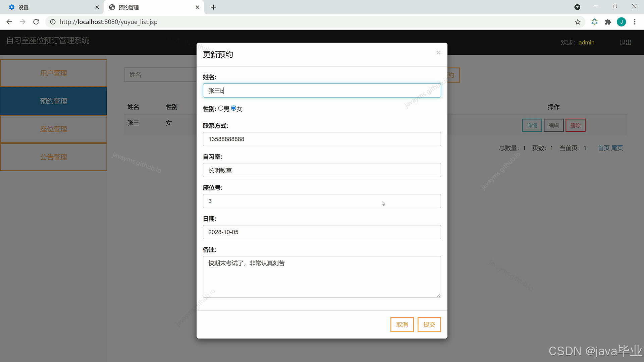Reload the page with refresh icon
This screenshot has width=644, height=362.
pyautogui.click(x=36, y=22)
